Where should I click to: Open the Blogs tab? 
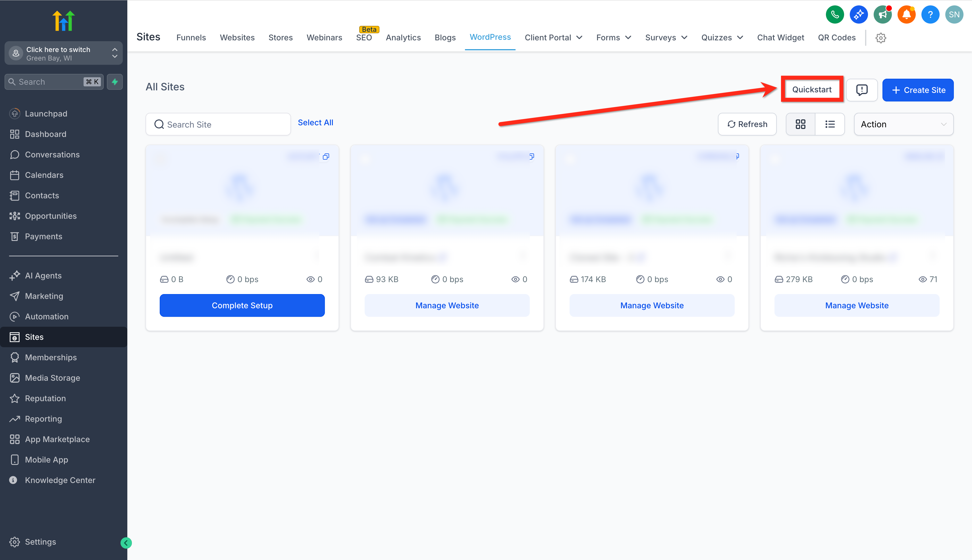click(445, 38)
